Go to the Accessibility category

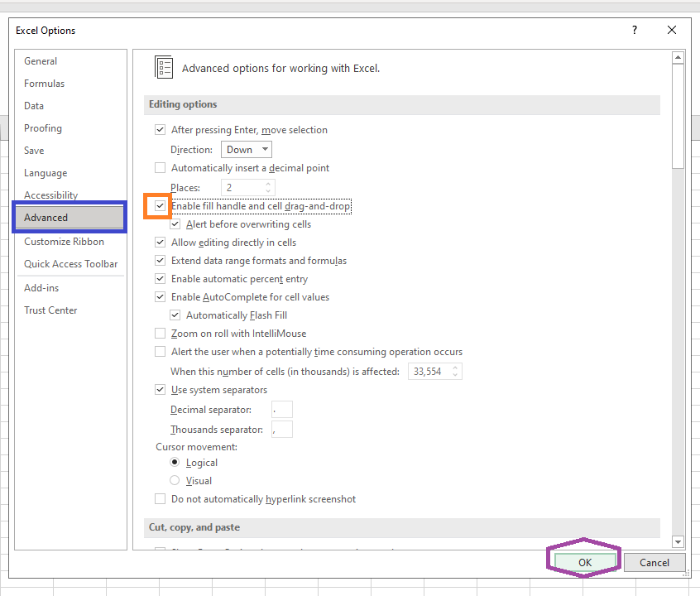point(51,195)
